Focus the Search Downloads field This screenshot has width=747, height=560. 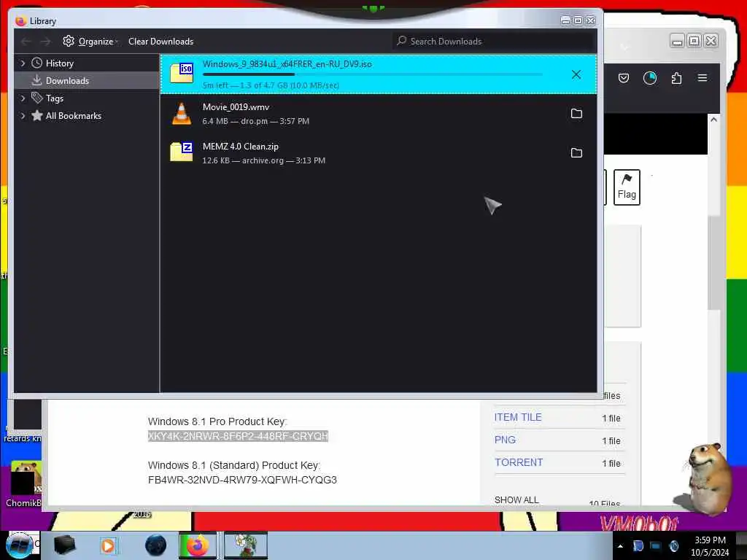[494, 42]
